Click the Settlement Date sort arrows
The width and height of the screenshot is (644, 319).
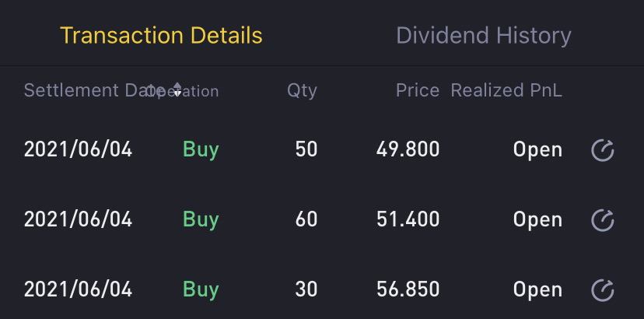[x=177, y=90]
